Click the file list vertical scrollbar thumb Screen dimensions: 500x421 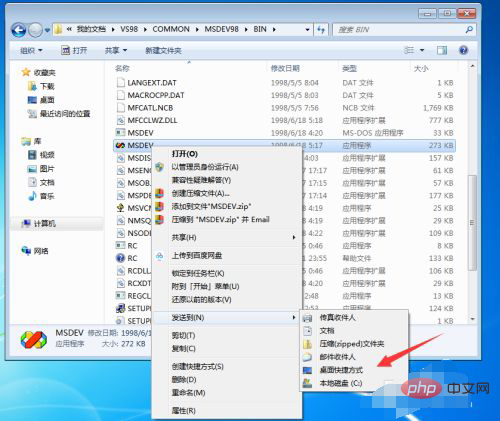[472, 223]
